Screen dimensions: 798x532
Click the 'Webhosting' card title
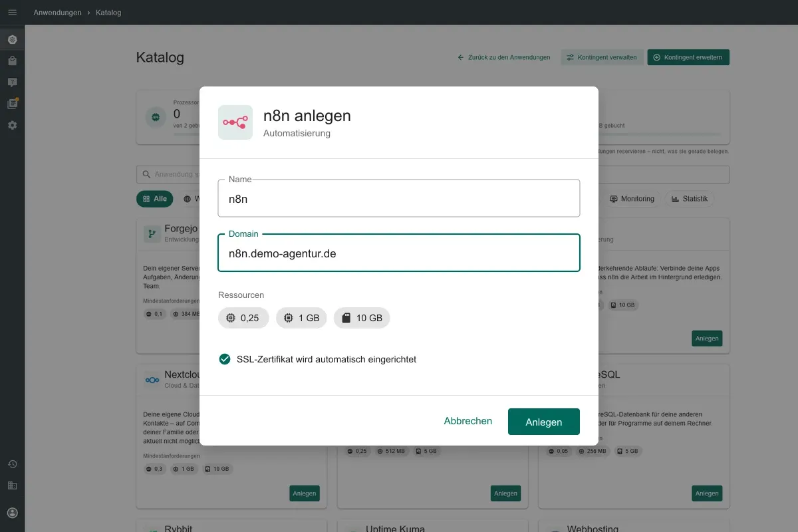[593, 529]
